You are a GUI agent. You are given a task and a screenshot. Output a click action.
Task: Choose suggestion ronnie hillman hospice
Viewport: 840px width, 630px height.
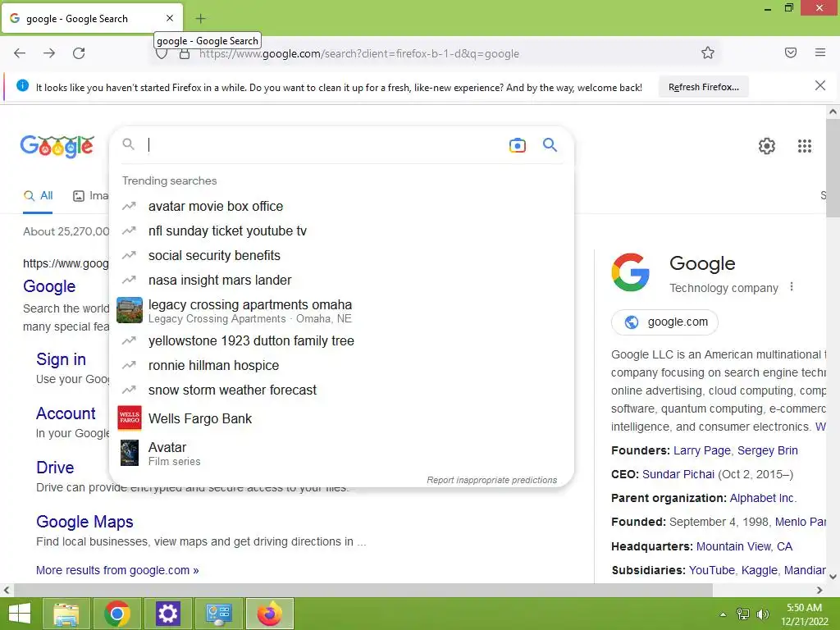[x=341, y=365]
